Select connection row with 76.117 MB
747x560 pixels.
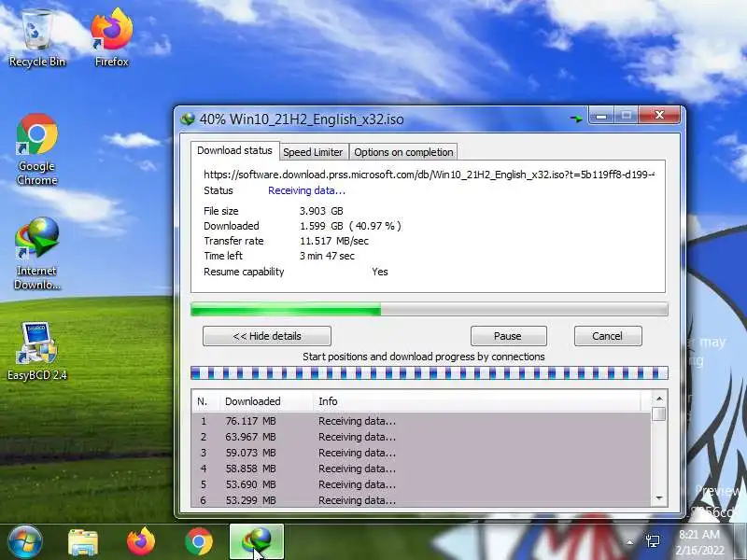pyautogui.click(x=421, y=421)
